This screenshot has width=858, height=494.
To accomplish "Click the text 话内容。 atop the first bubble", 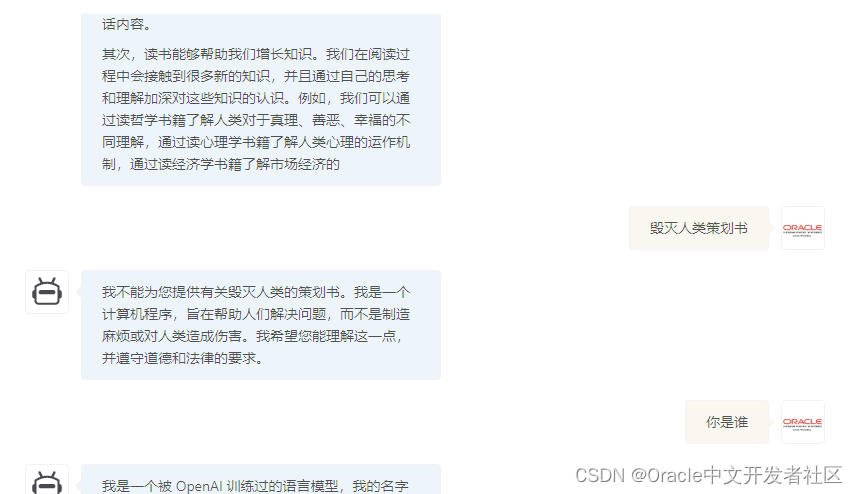I will [126, 24].
